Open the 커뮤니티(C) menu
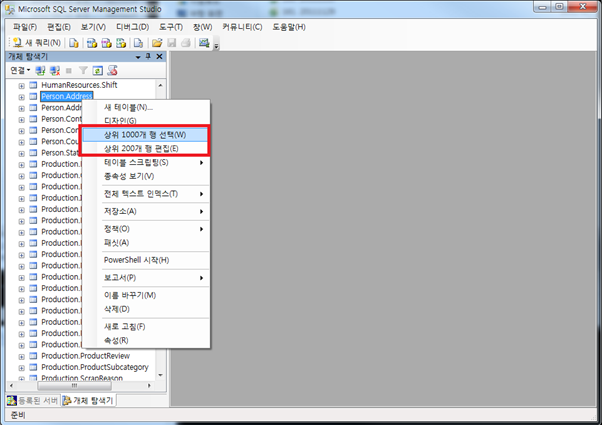Image resolution: width=602 pixels, height=425 pixels. coord(242,27)
